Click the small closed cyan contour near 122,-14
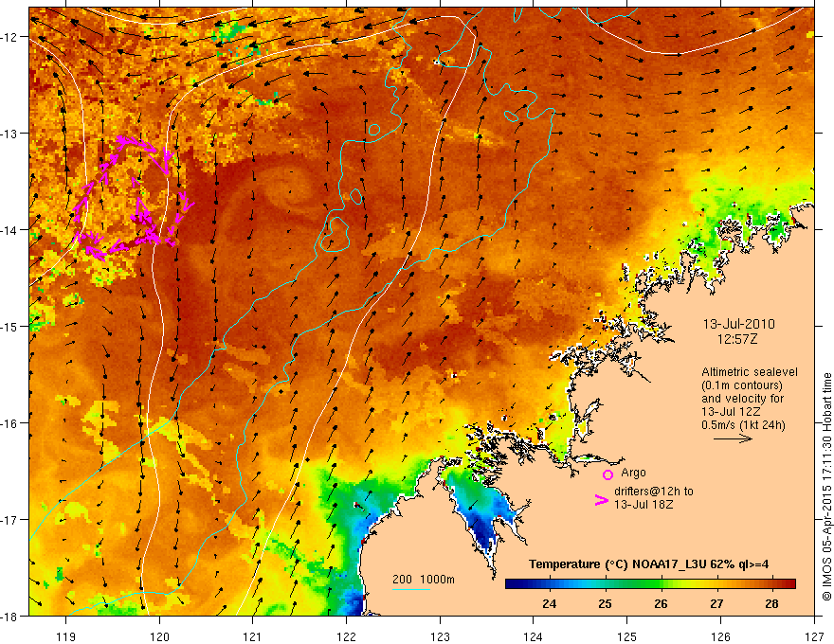The width and height of the screenshot is (834, 644). coord(335,234)
